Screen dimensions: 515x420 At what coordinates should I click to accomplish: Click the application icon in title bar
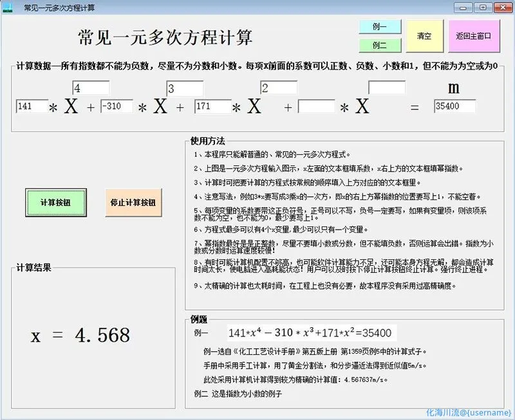[7, 7]
